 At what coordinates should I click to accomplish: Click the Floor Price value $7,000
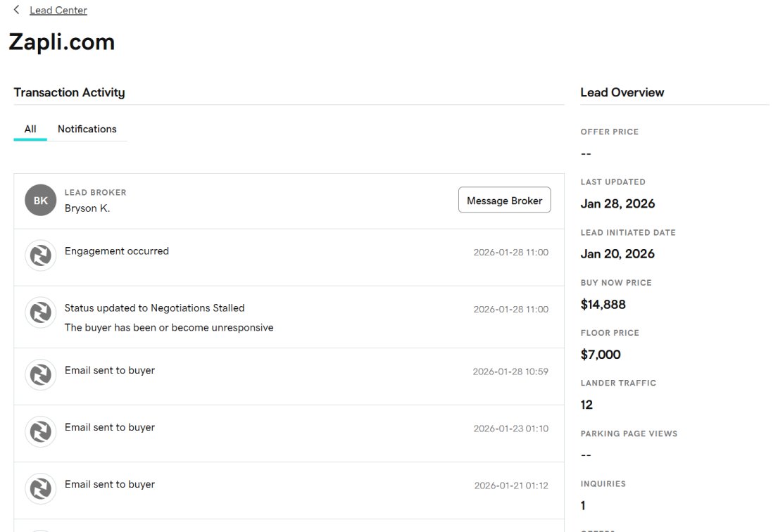tap(601, 355)
